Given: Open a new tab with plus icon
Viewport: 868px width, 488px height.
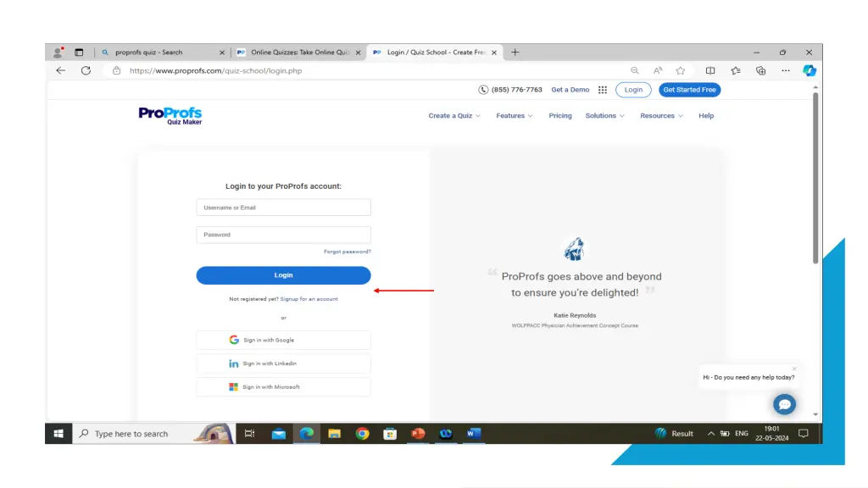Looking at the screenshot, I should (x=515, y=52).
